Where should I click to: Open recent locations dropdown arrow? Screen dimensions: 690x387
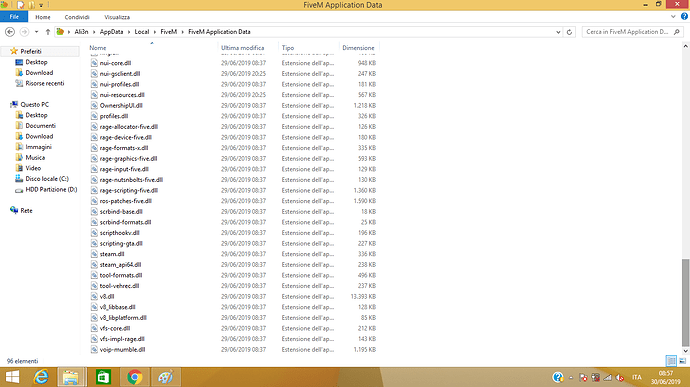click(x=37, y=32)
